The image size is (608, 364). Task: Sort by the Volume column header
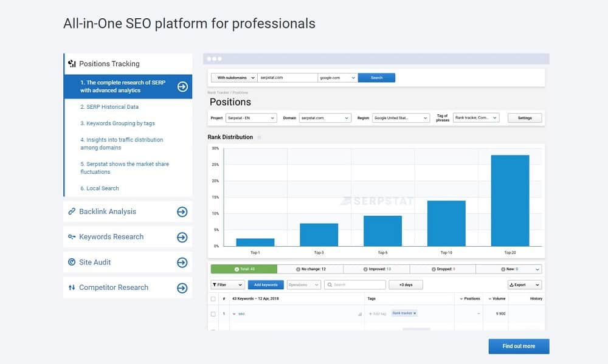click(x=497, y=298)
